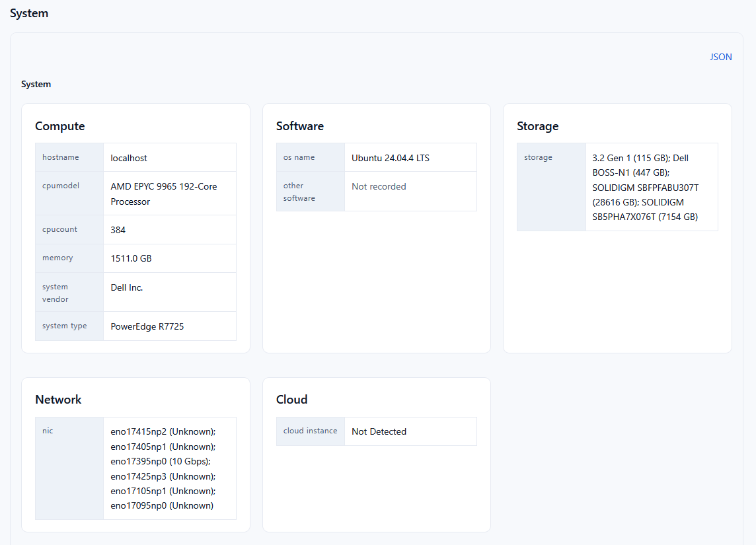The height and width of the screenshot is (545, 756).
Task: Click the cpucount field label
Action: click(x=59, y=229)
